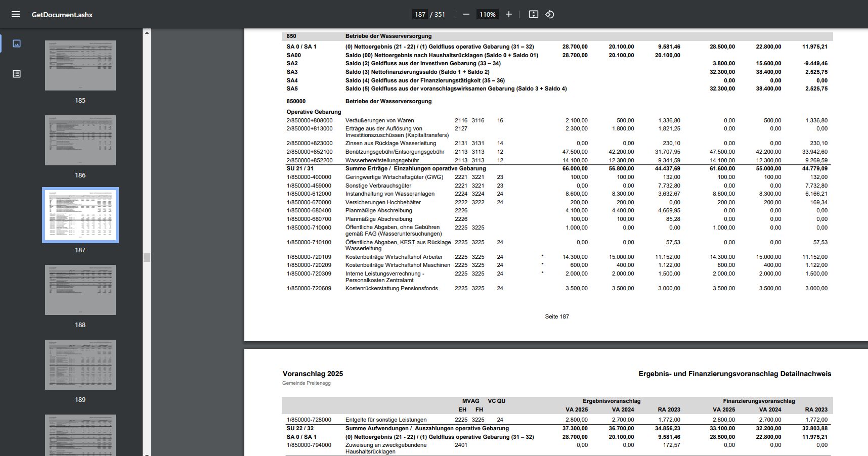Select 'Kostenbeiträge Wirtschaftshof Arbeiter' row
This screenshot has width=868, height=456.
coord(394,257)
